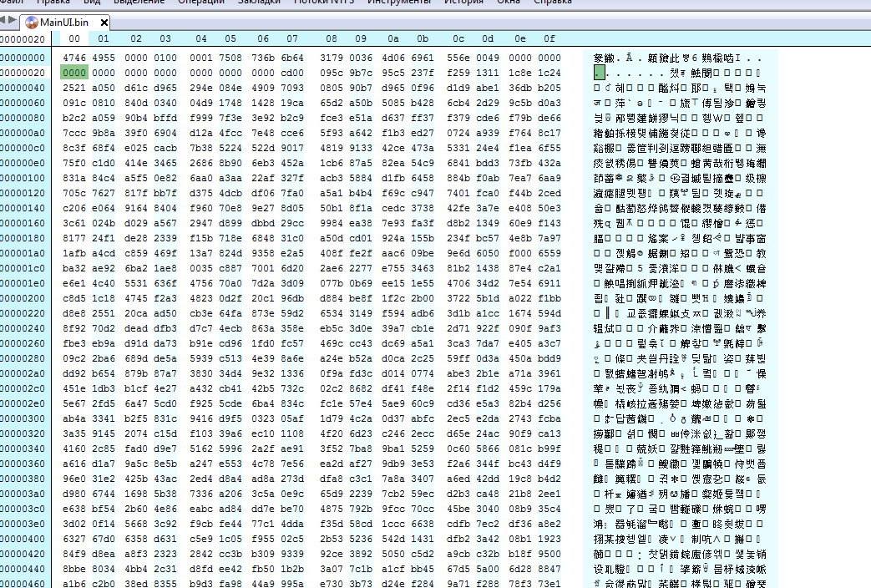The image size is (871, 588).
Task: Select column header 0a
Action: click(x=393, y=39)
